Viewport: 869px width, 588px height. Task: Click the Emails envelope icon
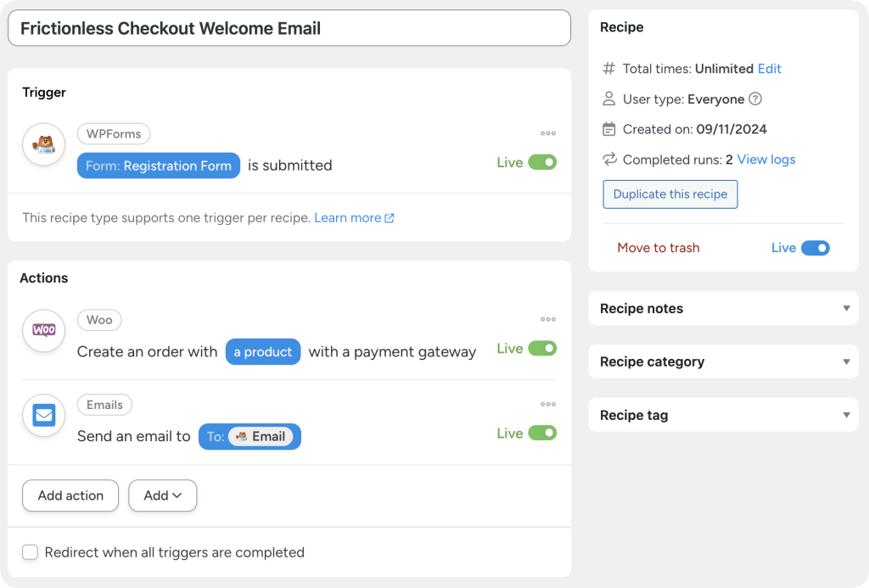pyautogui.click(x=43, y=415)
